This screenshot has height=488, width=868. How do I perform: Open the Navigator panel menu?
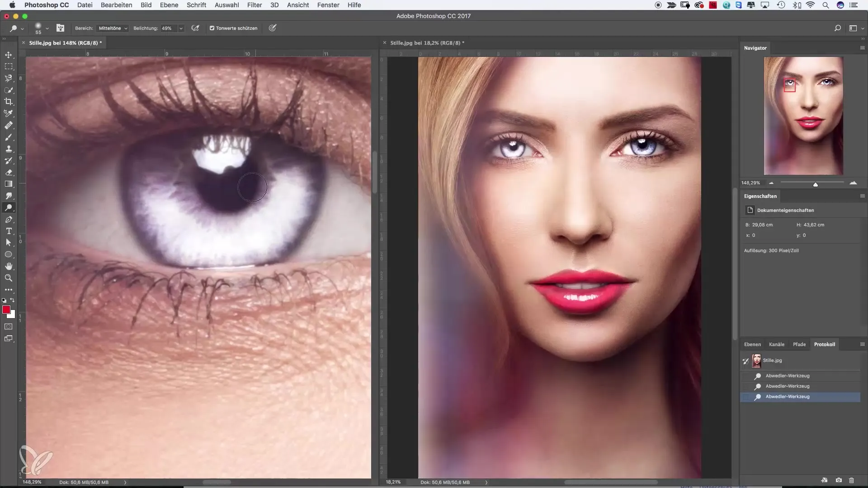click(862, 48)
